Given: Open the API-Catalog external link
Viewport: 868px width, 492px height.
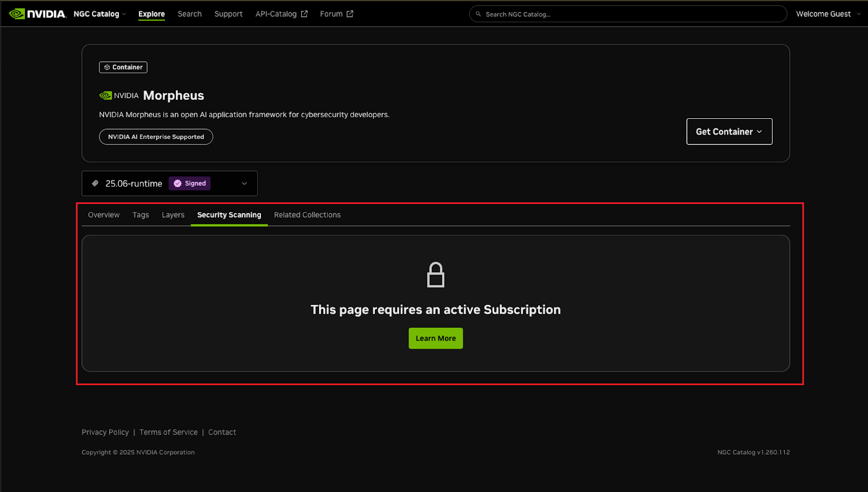Looking at the screenshot, I should (x=282, y=14).
